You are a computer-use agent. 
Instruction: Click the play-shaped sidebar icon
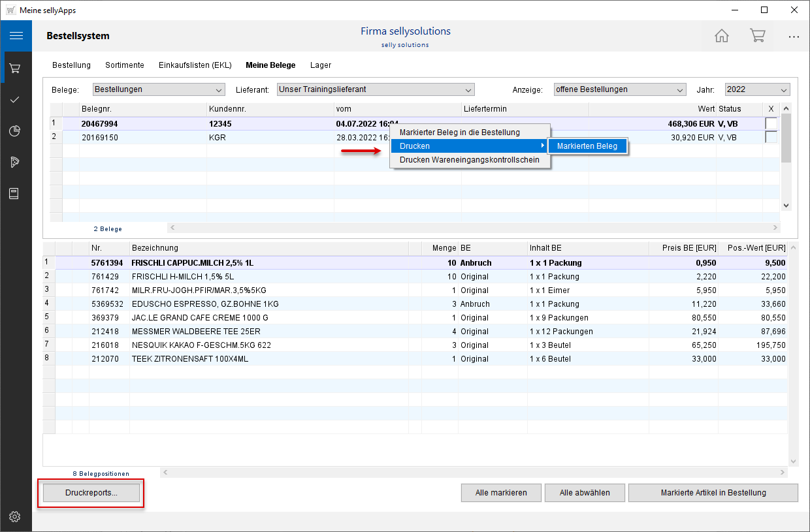[16, 162]
